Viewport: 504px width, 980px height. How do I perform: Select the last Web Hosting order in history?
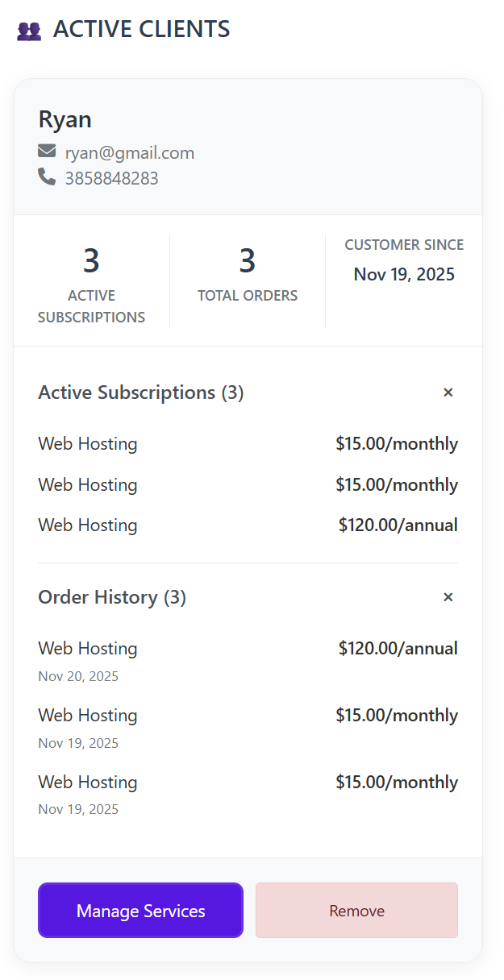88,783
